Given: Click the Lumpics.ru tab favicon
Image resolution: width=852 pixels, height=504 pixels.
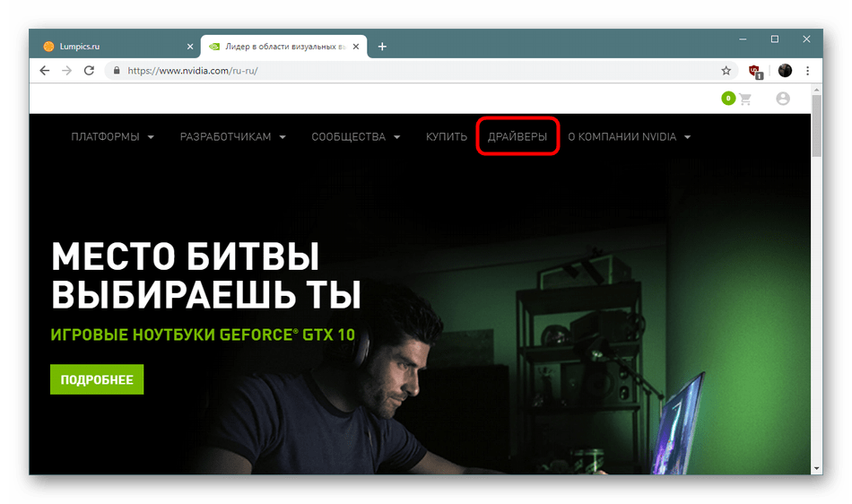Looking at the screenshot, I should click(48, 46).
